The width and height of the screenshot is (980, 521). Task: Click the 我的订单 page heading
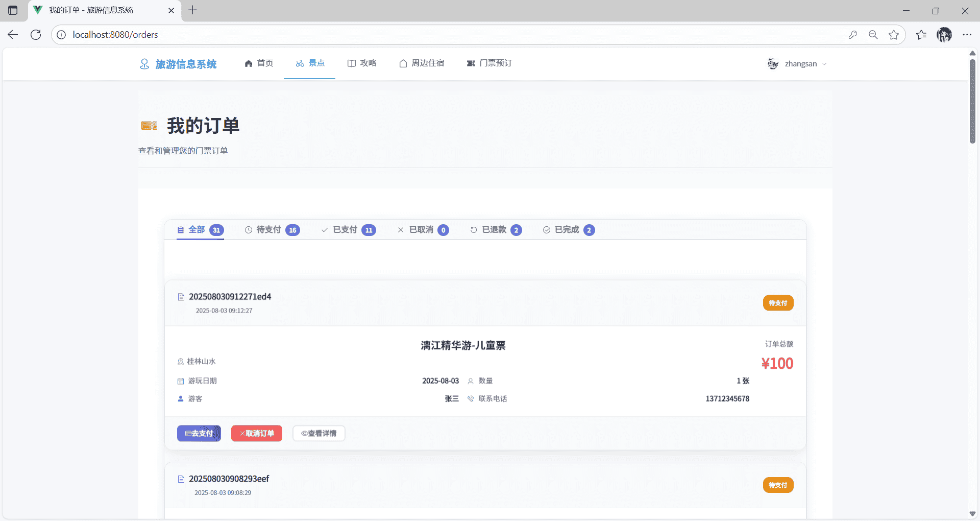pyautogui.click(x=203, y=126)
